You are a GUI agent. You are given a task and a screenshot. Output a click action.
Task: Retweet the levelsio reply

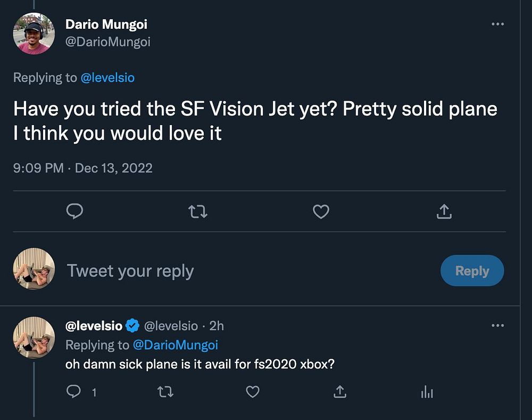tap(165, 392)
